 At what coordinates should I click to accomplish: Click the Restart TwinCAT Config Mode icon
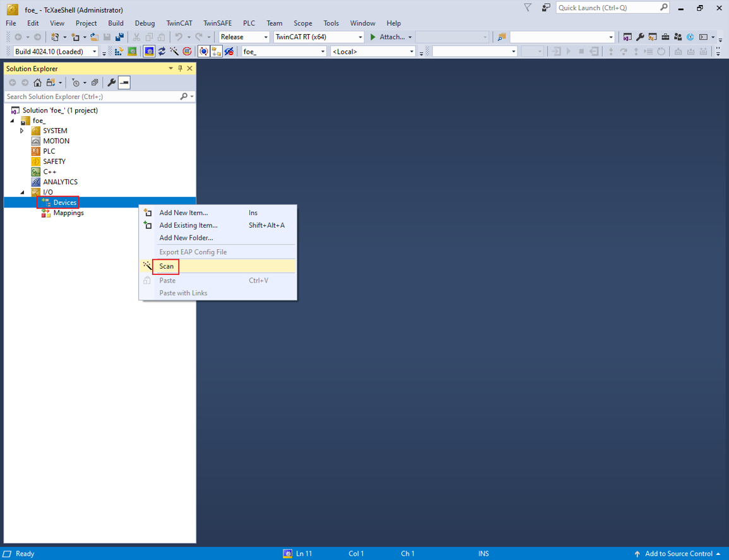coord(149,52)
